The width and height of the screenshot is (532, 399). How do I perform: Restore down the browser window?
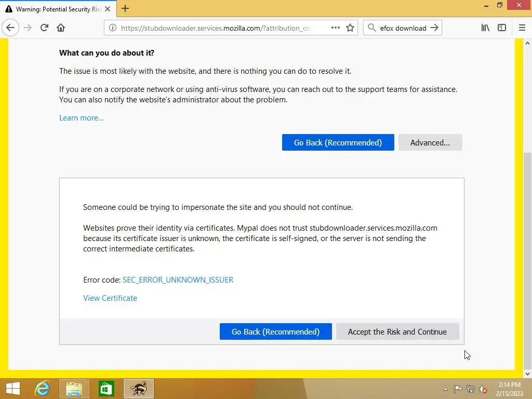click(499, 5)
